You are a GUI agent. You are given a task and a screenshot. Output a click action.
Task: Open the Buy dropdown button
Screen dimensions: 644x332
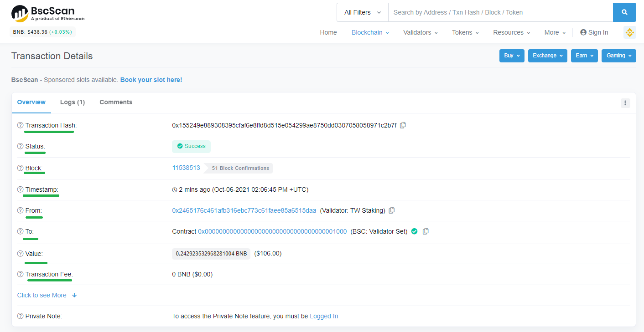point(512,56)
